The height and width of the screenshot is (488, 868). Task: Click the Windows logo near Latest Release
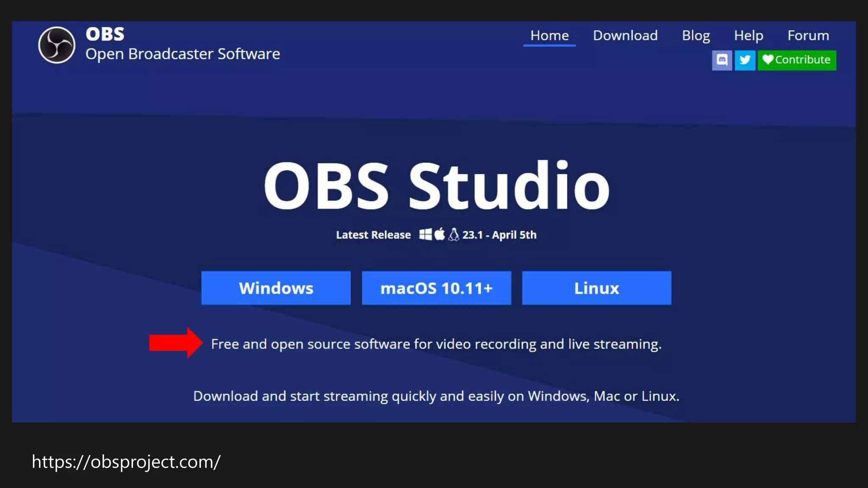coord(425,234)
